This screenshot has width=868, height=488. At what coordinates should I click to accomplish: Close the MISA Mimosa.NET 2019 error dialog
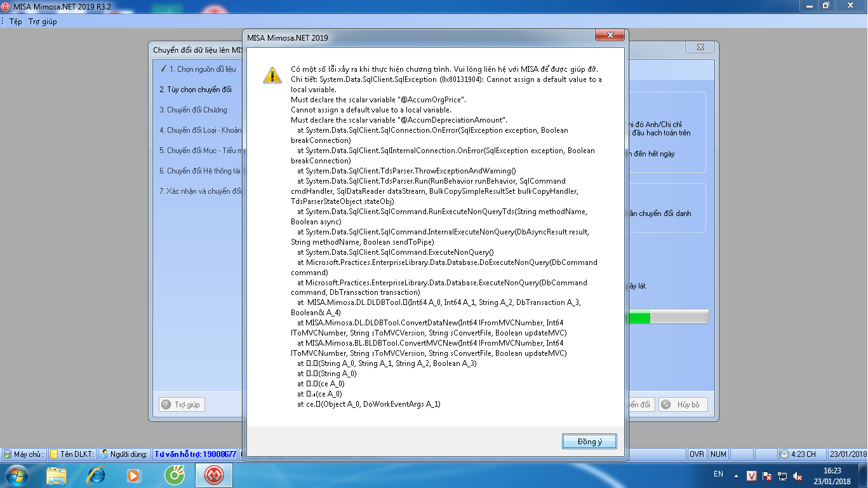click(x=611, y=36)
